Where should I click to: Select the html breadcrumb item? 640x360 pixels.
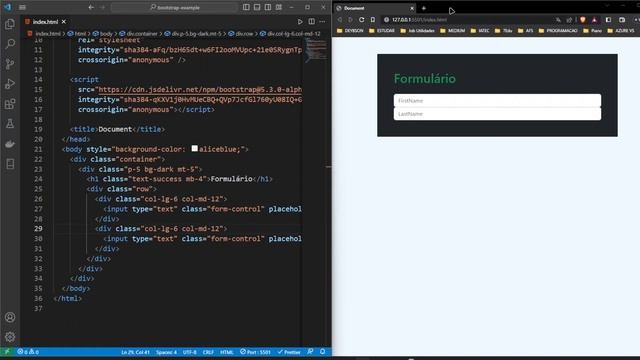77,34
